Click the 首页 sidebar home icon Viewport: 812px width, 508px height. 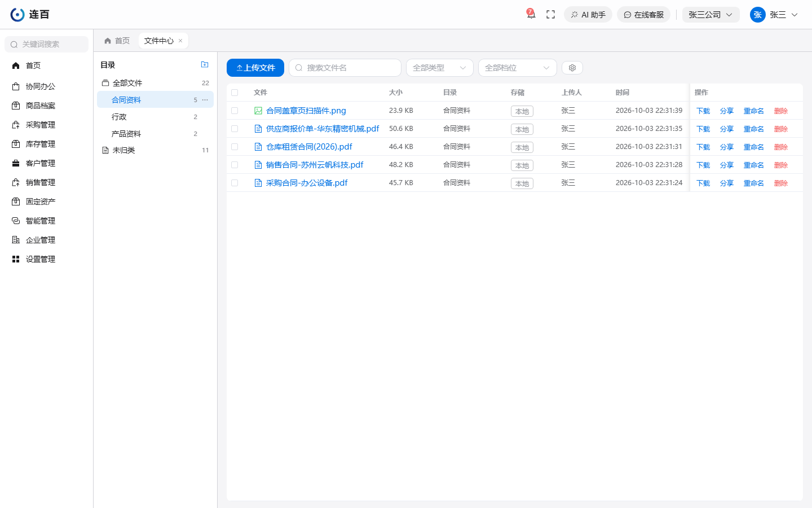16,65
